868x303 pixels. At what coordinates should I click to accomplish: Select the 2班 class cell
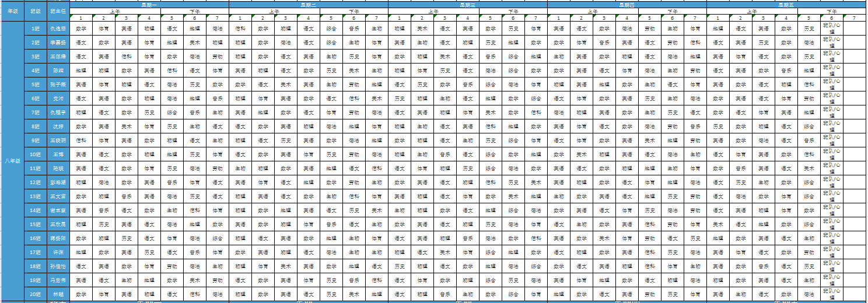[x=35, y=42]
